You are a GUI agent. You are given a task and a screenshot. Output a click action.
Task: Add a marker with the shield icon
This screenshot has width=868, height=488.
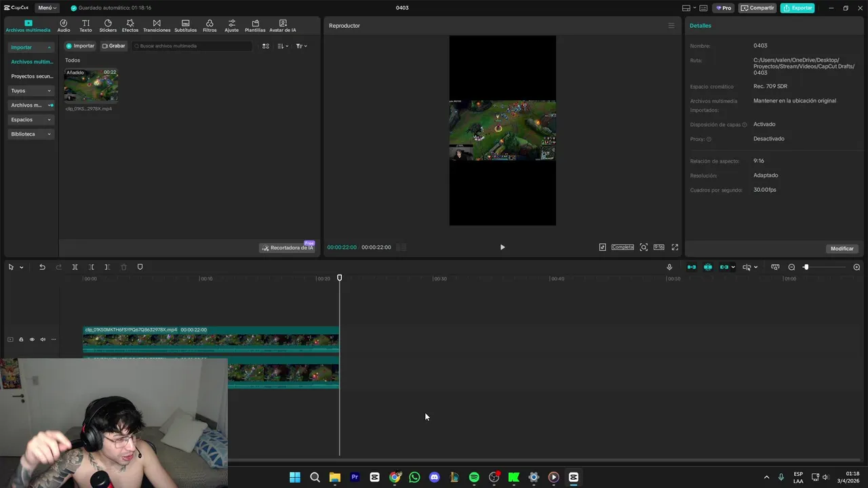coord(140,267)
